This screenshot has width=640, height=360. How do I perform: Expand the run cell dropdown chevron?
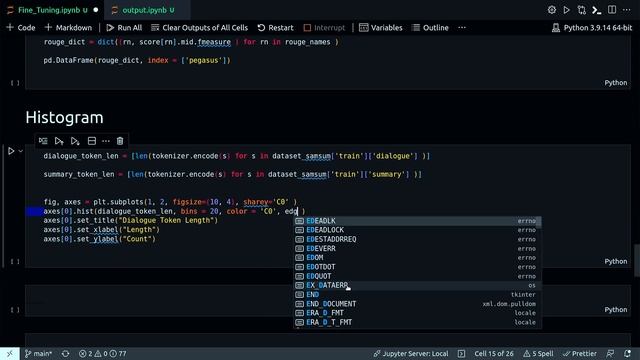(x=20, y=151)
